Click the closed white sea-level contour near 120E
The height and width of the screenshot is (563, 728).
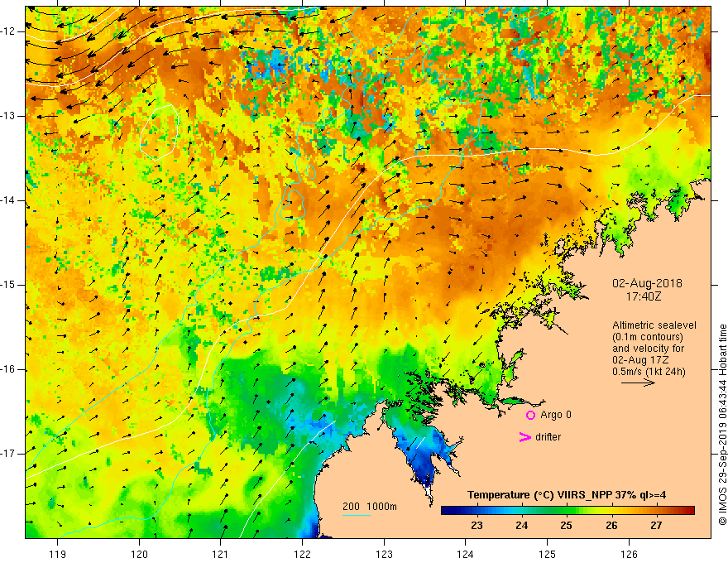tap(159, 132)
